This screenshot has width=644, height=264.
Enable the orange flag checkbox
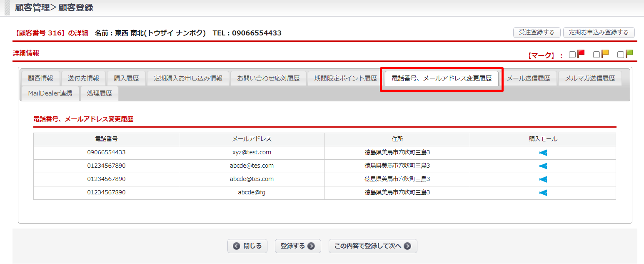597,55
